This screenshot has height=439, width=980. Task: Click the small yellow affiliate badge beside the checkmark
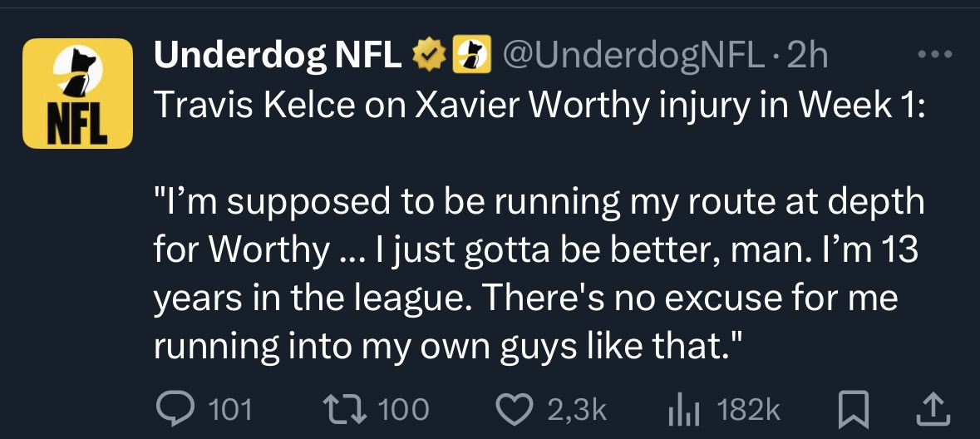(468, 56)
